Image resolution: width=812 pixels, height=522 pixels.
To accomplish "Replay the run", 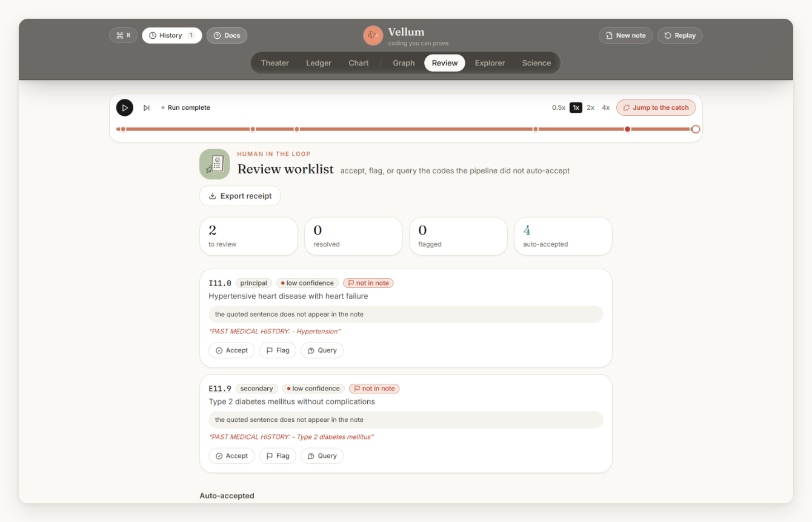I will (x=680, y=35).
